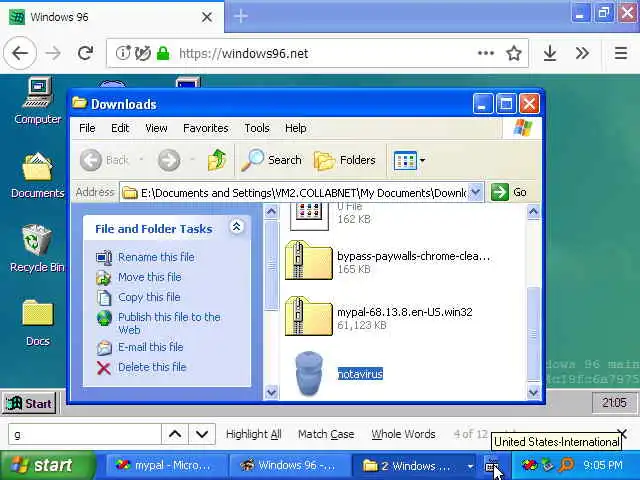Click Explorer Back button
640x480 pixels.
click(x=104, y=160)
